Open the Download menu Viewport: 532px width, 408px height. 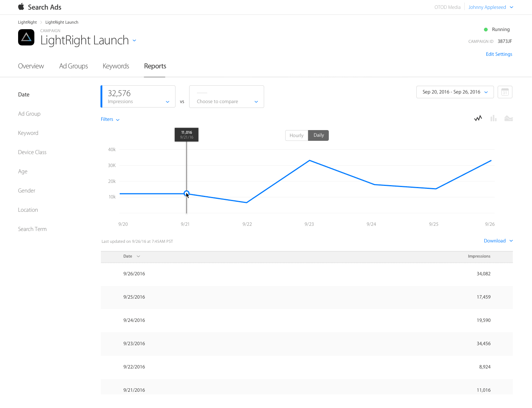pyautogui.click(x=498, y=241)
